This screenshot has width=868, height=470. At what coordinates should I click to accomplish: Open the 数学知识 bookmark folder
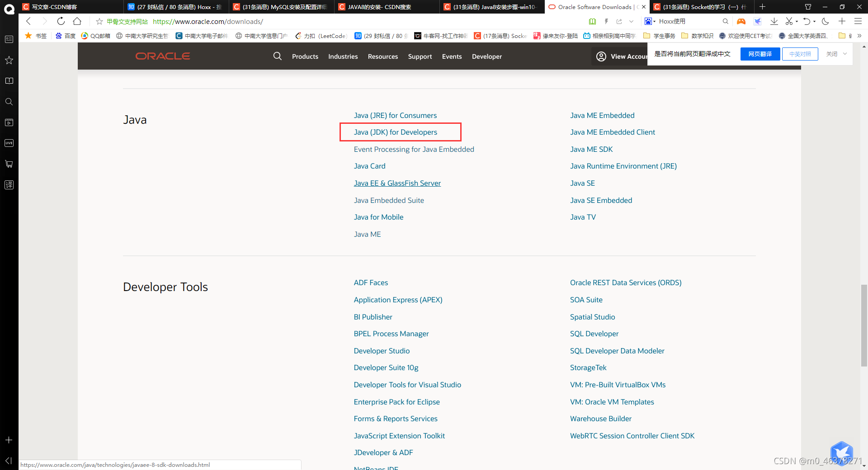tap(697, 36)
